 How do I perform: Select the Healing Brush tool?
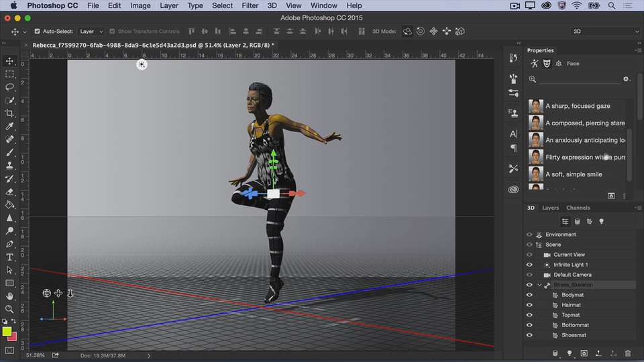point(9,139)
